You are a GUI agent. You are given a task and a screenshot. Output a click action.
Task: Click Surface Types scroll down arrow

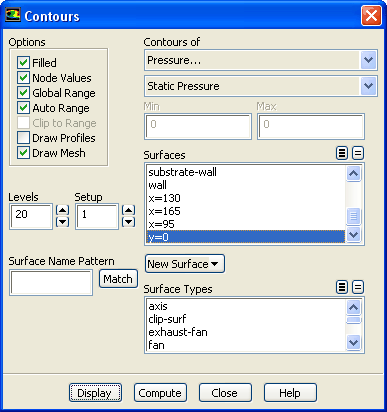pos(353,342)
